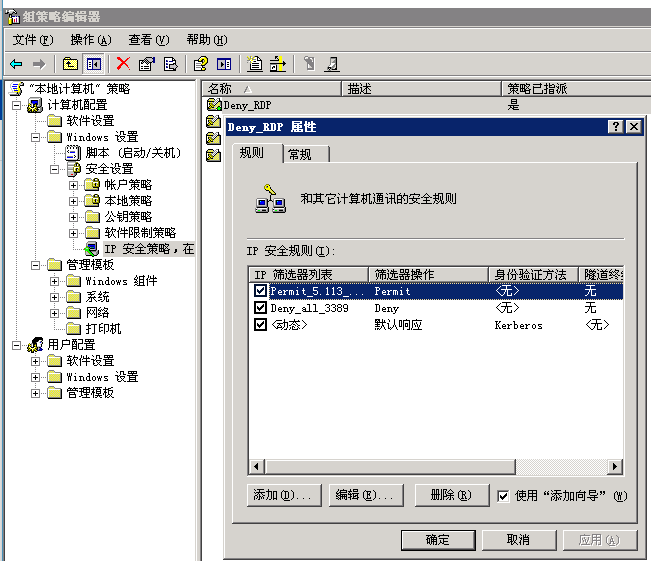651x561 pixels.
Task: Click the Back arrow toolbar icon
Action: pyautogui.click(x=16, y=64)
